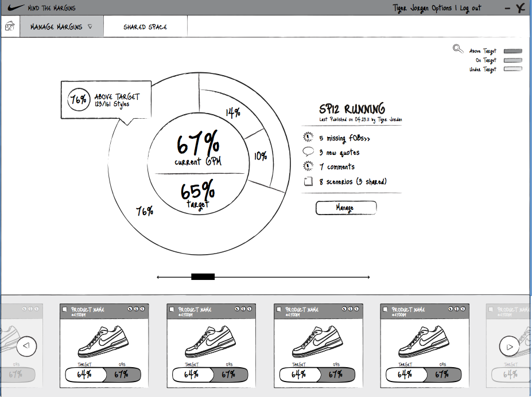Tick the checkbox on third full product card
The width and height of the screenshot is (532, 397).
click(x=279, y=309)
